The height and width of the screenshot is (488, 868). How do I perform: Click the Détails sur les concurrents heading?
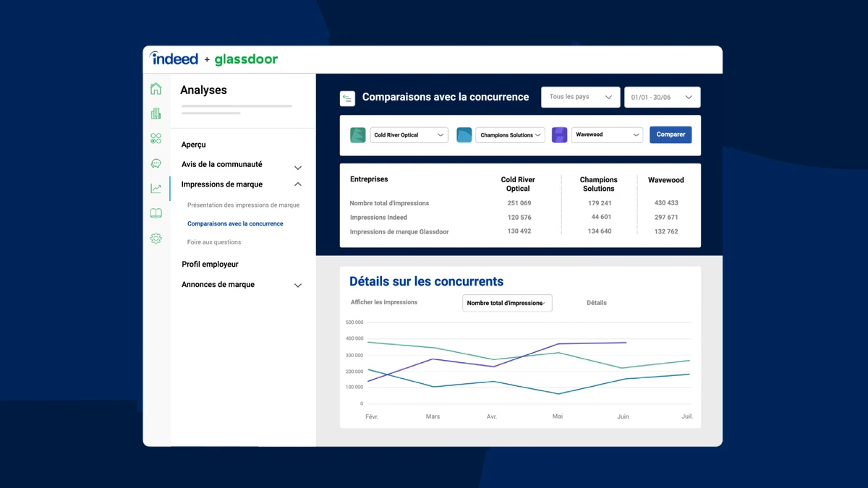[426, 282]
